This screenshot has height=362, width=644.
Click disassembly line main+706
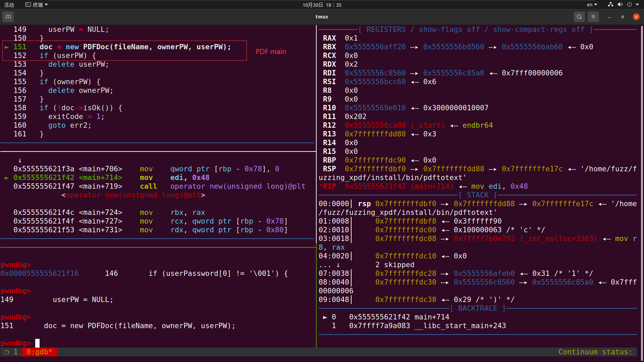click(146, 169)
